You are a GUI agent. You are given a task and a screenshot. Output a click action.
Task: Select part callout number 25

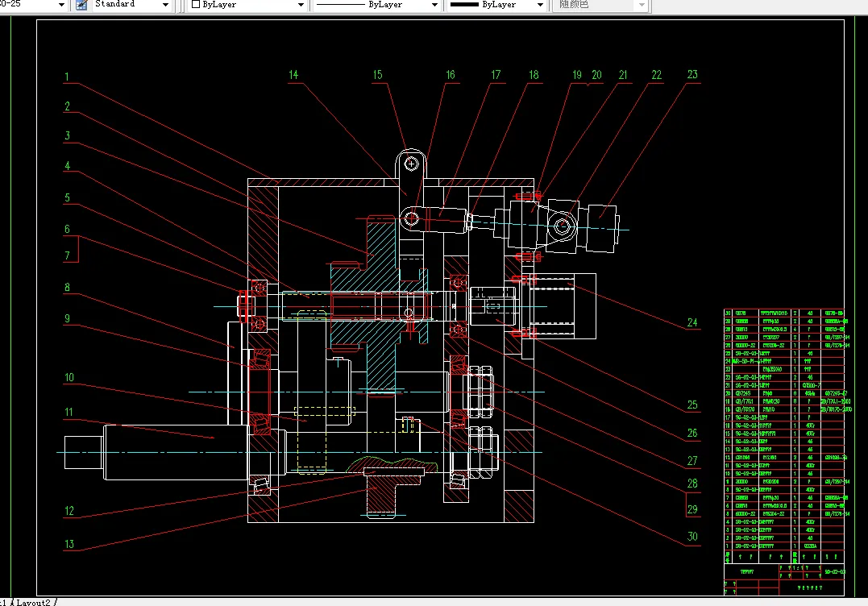pos(692,405)
